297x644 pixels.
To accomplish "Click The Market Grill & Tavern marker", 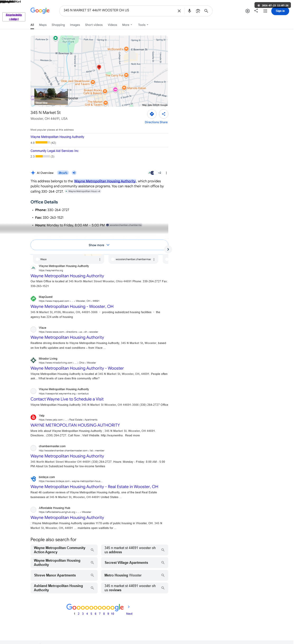I will coord(106,103).
